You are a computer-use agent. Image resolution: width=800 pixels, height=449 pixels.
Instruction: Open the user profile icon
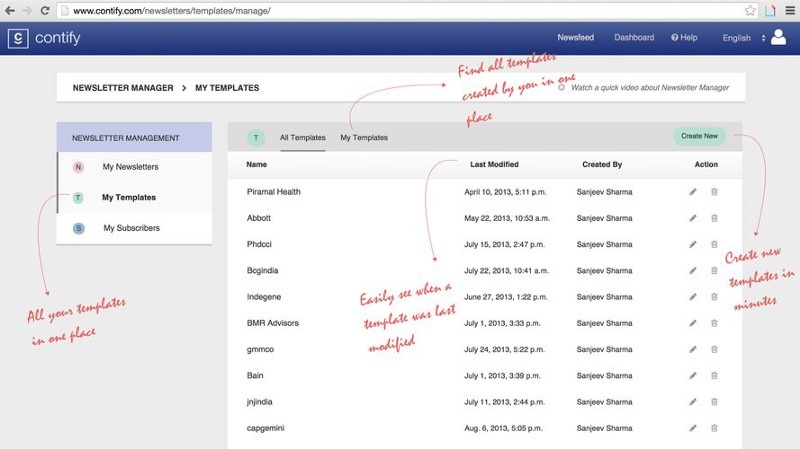click(779, 37)
